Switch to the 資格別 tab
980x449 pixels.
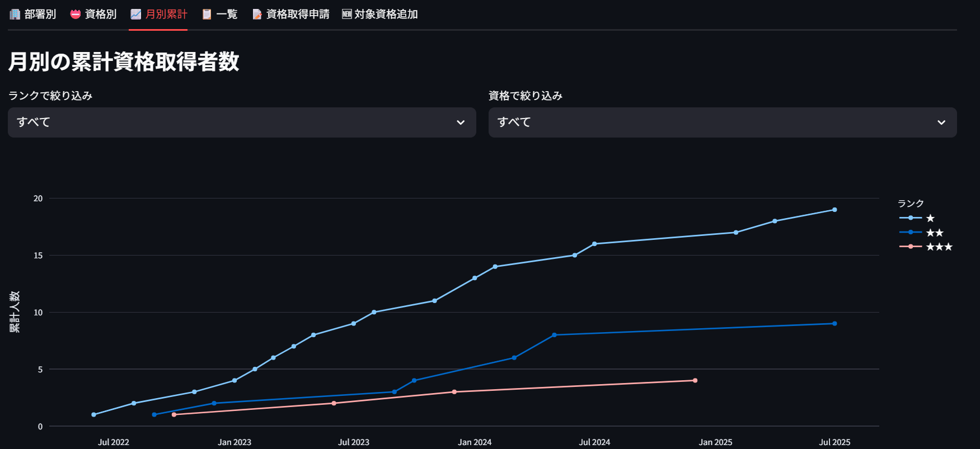pyautogui.click(x=93, y=14)
